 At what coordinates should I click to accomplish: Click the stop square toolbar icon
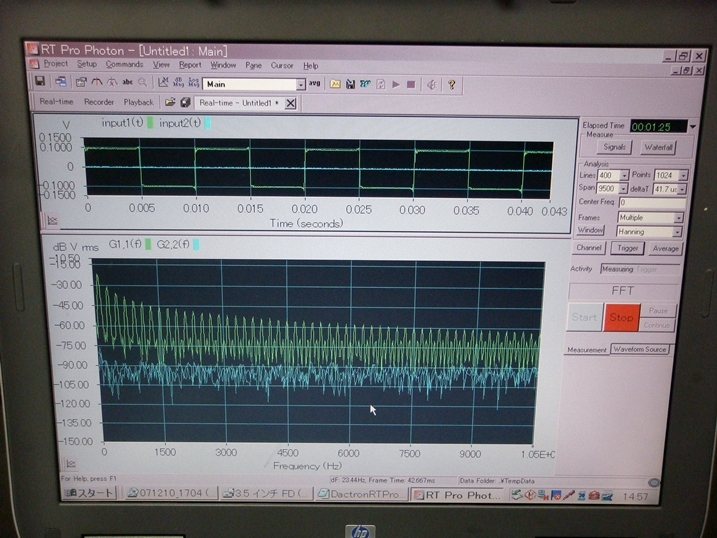coord(411,85)
